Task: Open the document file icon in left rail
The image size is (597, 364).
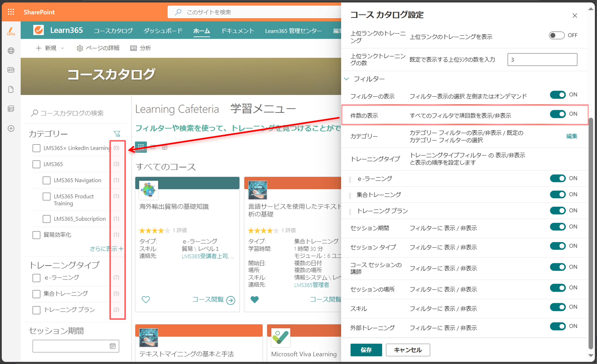Action: click(x=11, y=89)
